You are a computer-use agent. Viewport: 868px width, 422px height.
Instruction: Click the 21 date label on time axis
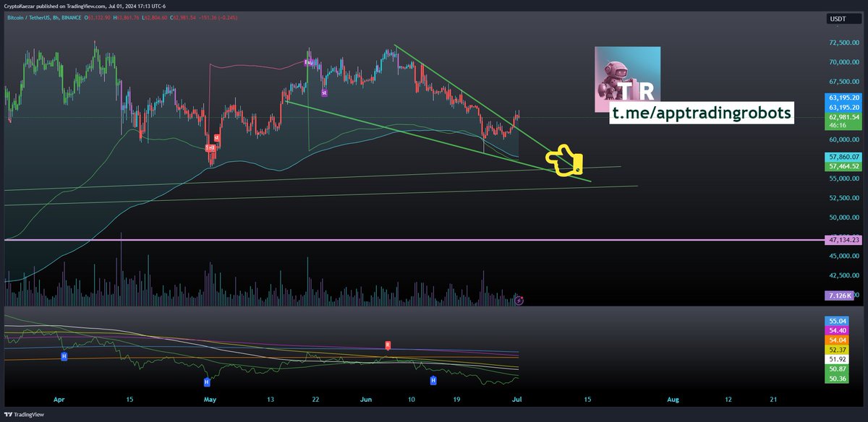(773, 399)
